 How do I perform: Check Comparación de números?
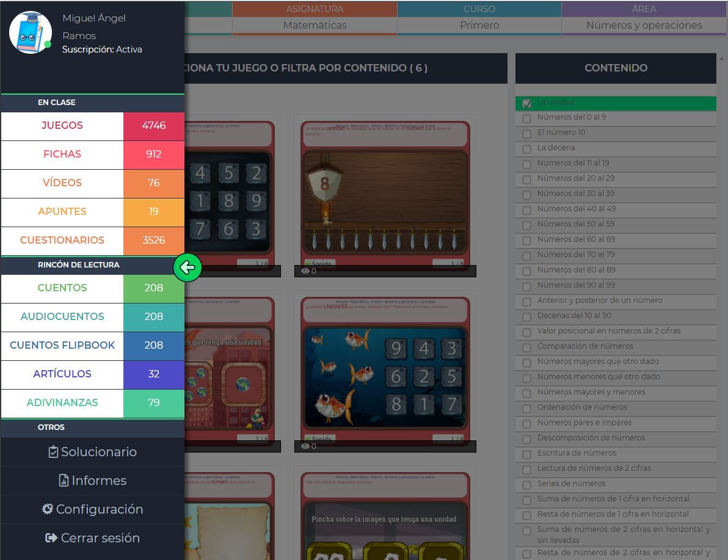(526, 348)
